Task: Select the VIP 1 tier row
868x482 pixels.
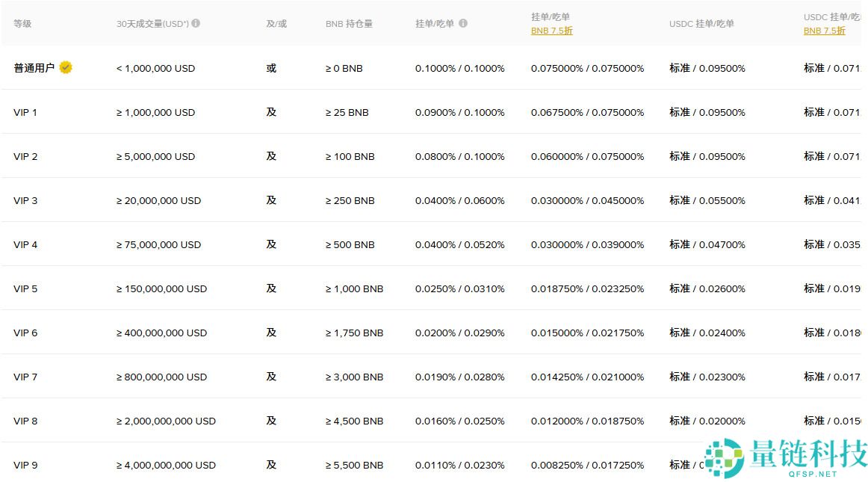Action: pos(25,112)
